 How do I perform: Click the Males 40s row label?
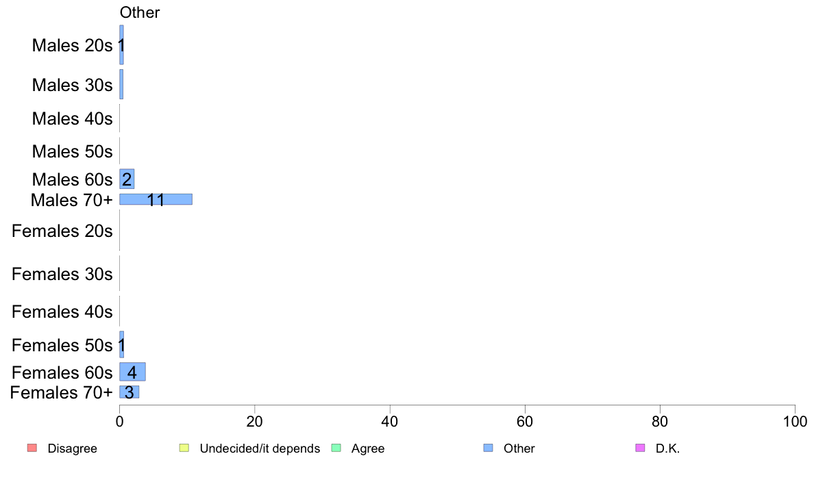pos(72,118)
